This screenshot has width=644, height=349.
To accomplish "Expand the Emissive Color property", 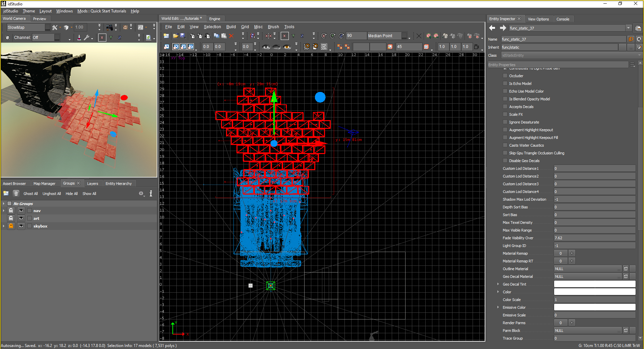I will [x=498, y=307].
